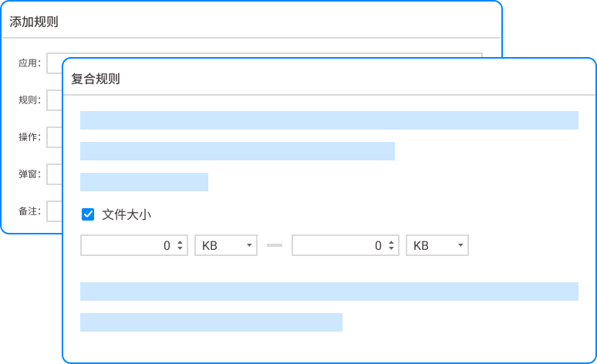597x364 pixels.
Task: Click the 添加规则 dialog title
Action: point(34,22)
